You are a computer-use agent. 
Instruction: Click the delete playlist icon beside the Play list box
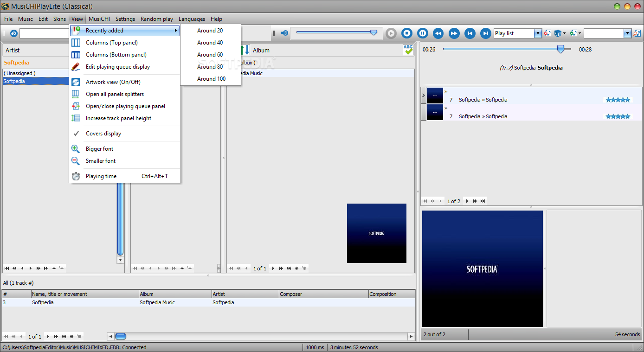click(547, 33)
